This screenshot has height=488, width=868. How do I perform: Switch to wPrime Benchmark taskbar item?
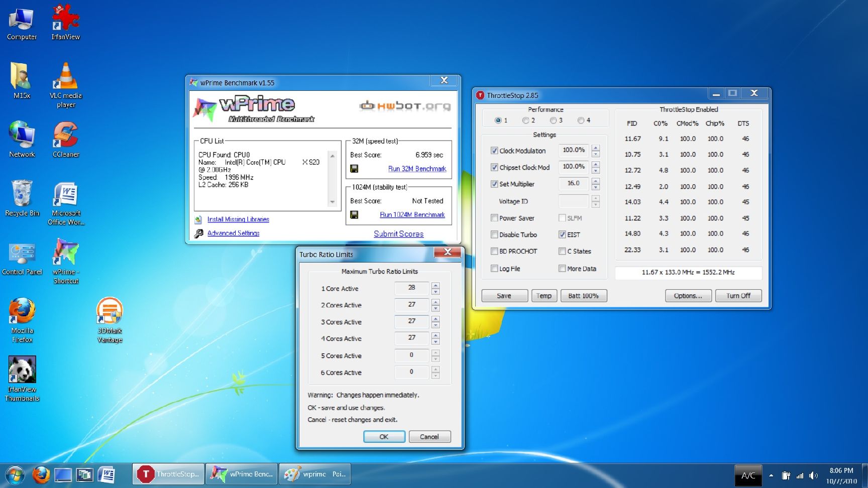click(x=242, y=474)
